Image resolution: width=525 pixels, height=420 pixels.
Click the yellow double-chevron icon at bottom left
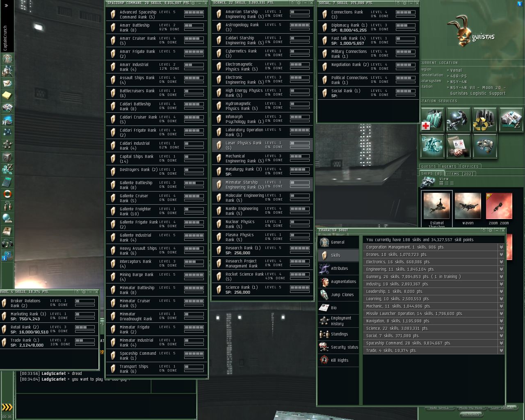pos(7,407)
